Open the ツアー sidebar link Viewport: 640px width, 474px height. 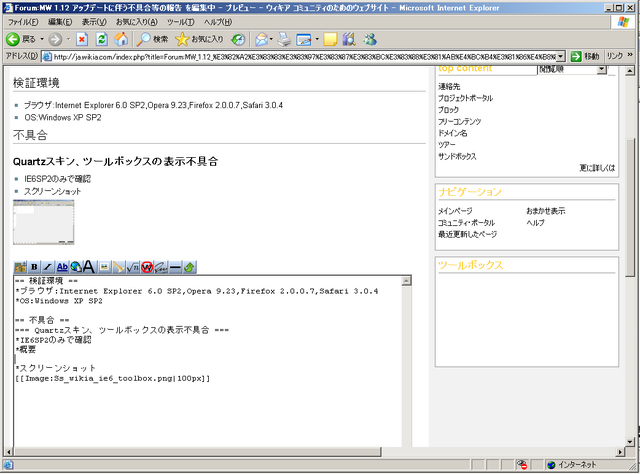point(447,145)
